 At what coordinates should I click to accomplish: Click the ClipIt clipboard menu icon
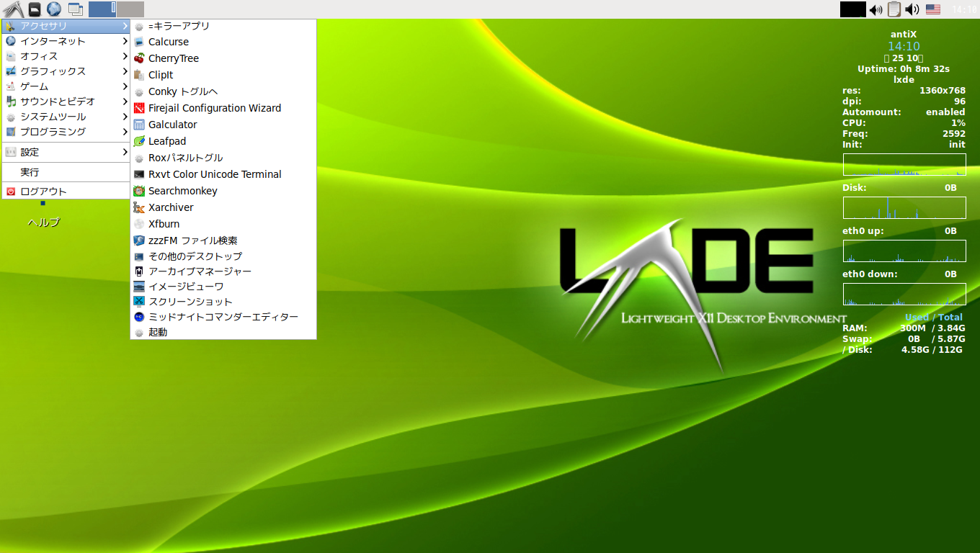pyautogui.click(x=139, y=75)
